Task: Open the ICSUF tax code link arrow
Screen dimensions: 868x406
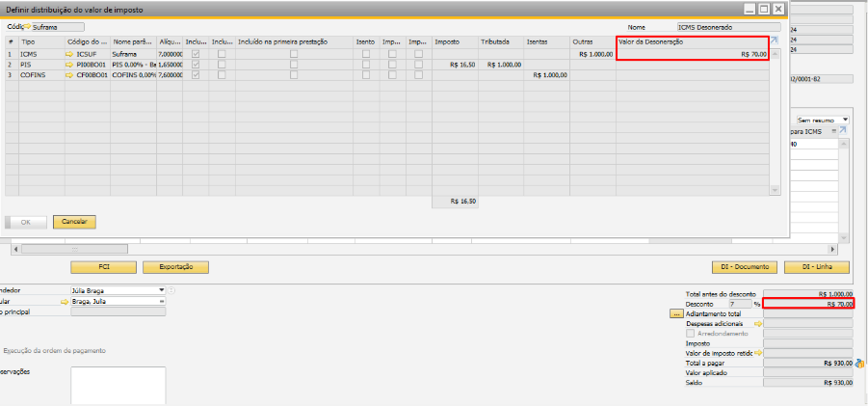Action: (x=69, y=55)
